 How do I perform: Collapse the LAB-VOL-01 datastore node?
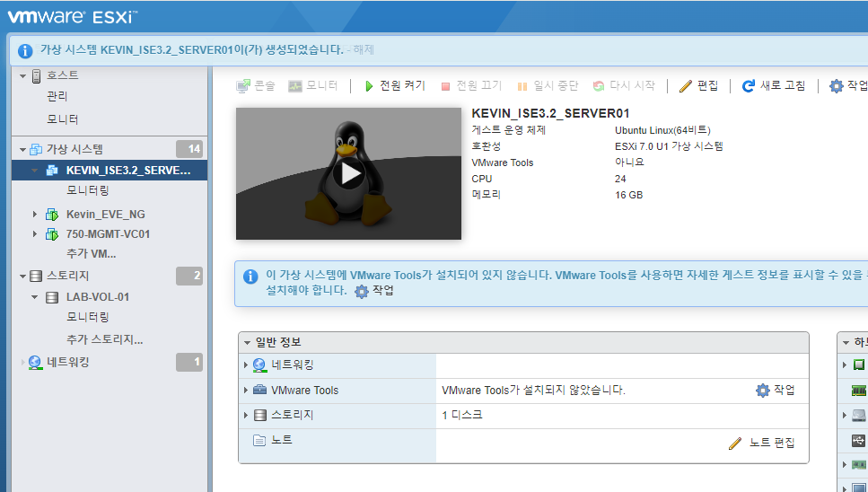(34, 297)
